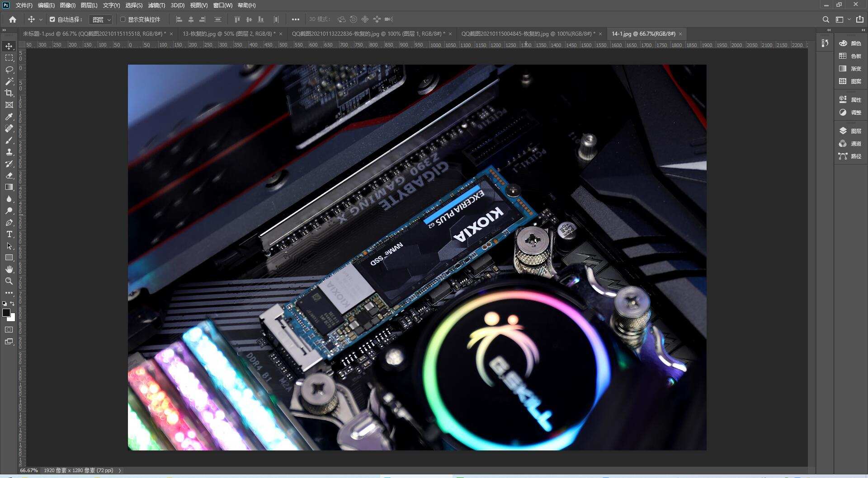The width and height of the screenshot is (868, 478).
Task: Click the document size info in status bar
Action: pos(79,470)
